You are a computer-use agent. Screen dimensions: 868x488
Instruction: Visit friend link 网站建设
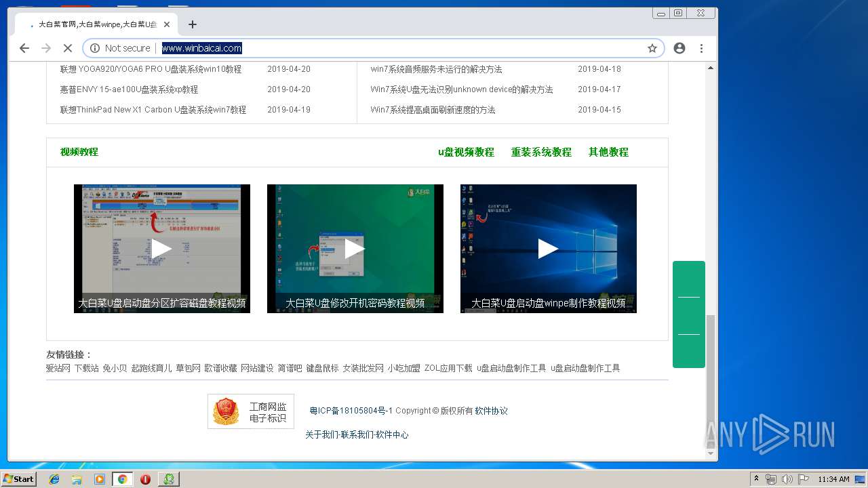point(257,368)
